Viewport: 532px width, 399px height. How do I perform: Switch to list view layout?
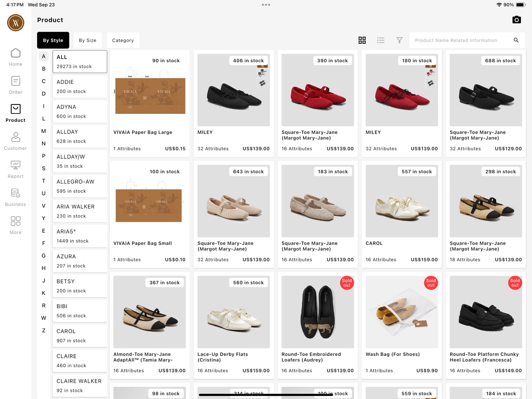381,40
